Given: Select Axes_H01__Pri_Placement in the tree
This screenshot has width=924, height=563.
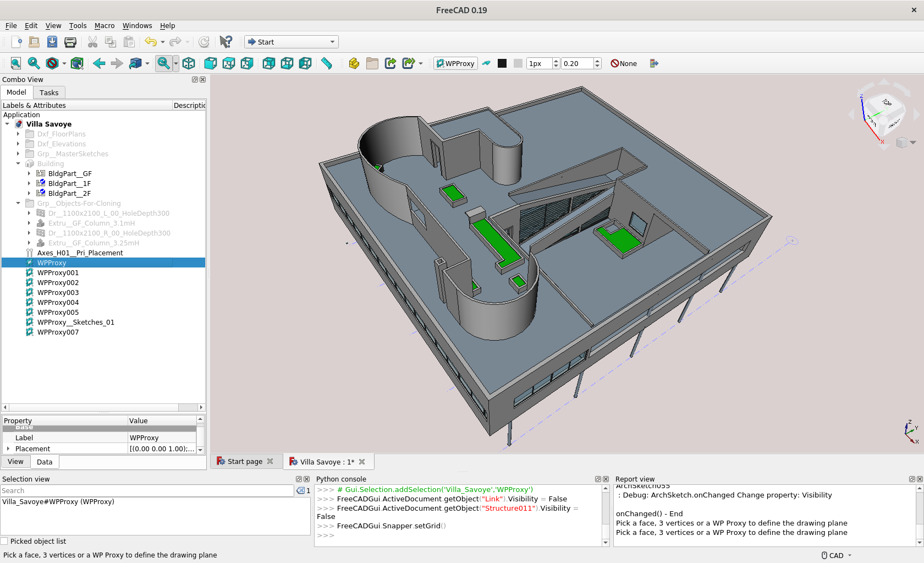Looking at the screenshot, I should (80, 253).
